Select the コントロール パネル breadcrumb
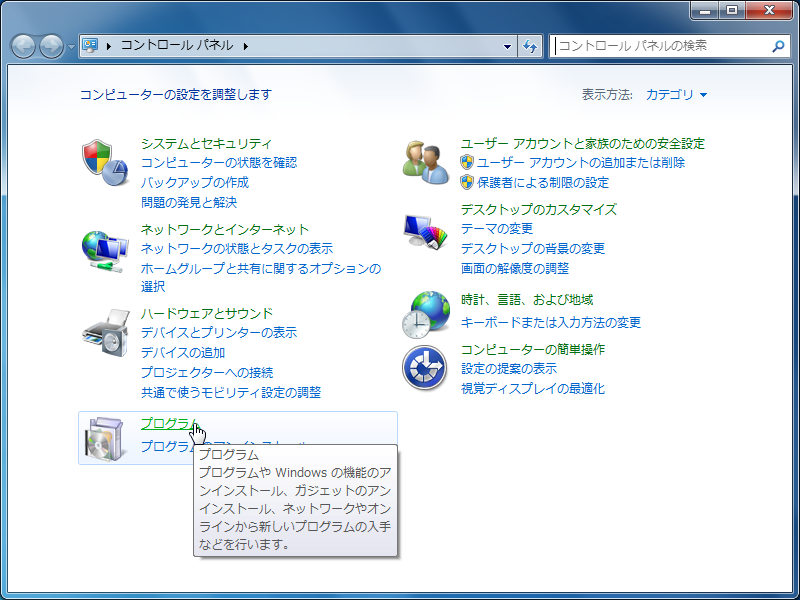Screen dimensions: 800x600 point(177,46)
